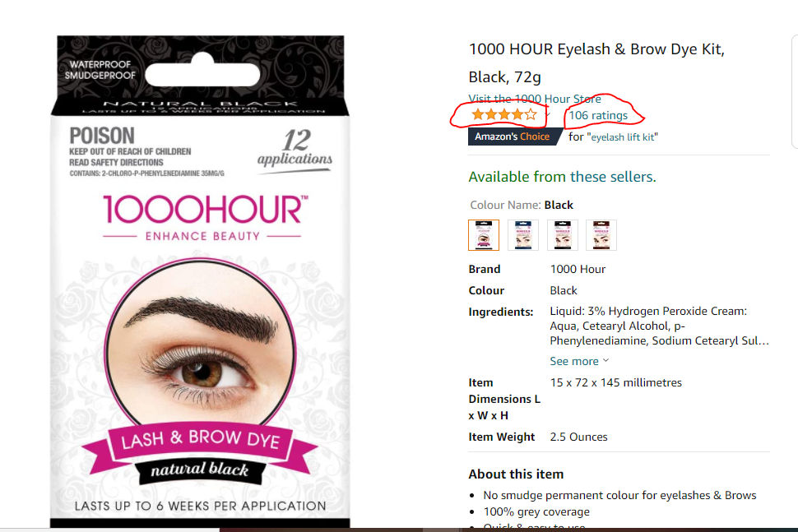Open the rating breakdown chevron beside the stars
This screenshot has width=798, height=532.
pyautogui.click(x=548, y=115)
